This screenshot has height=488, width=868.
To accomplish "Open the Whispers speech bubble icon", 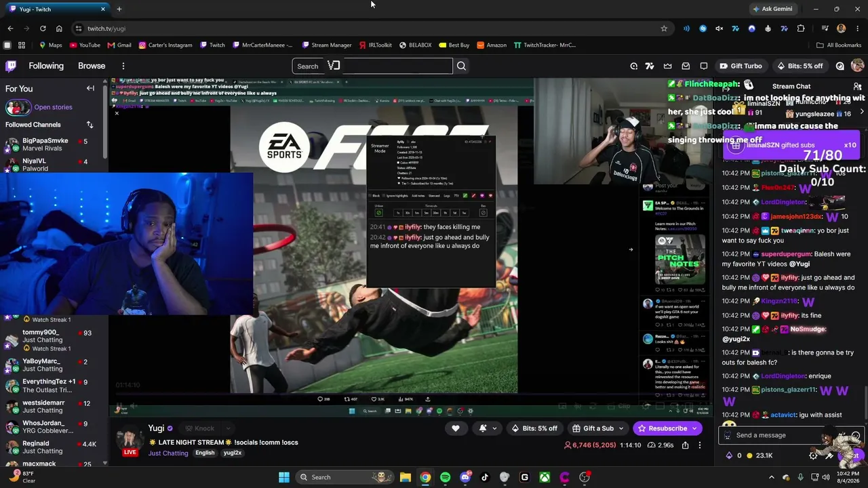I will 704,66.
